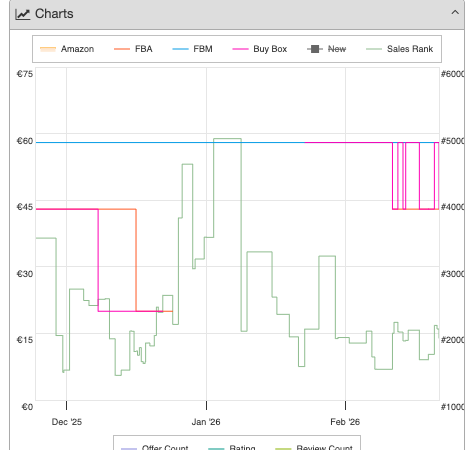This screenshot has height=450, width=474.
Task: Toggle the Amazon series in the legend
Action: coord(67,49)
